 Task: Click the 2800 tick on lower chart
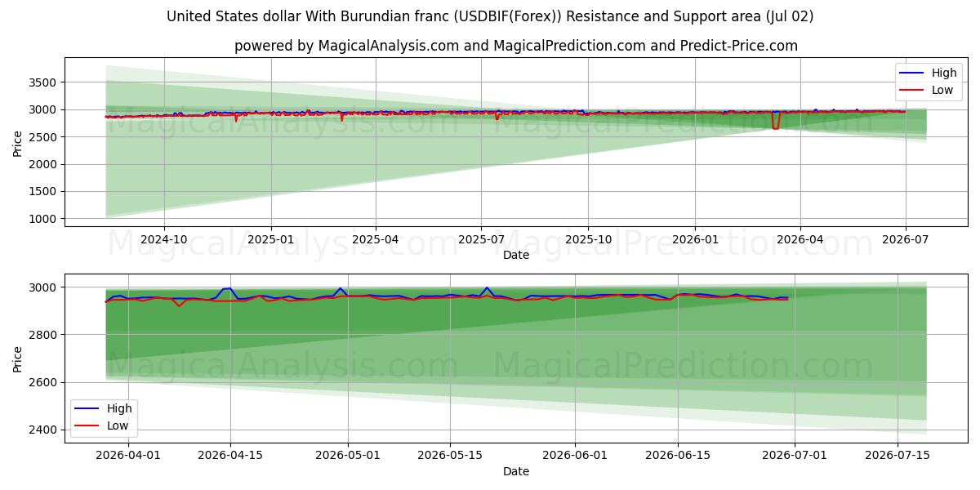point(42,335)
